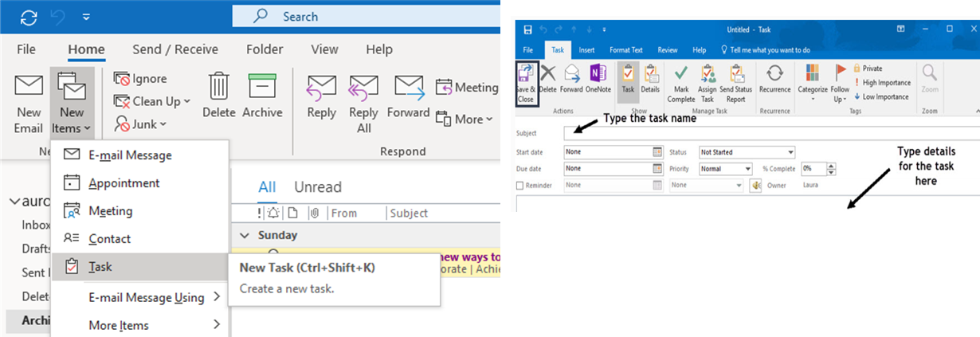
Task: Choose Contact from New Items menu
Action: tap(139, 239)
